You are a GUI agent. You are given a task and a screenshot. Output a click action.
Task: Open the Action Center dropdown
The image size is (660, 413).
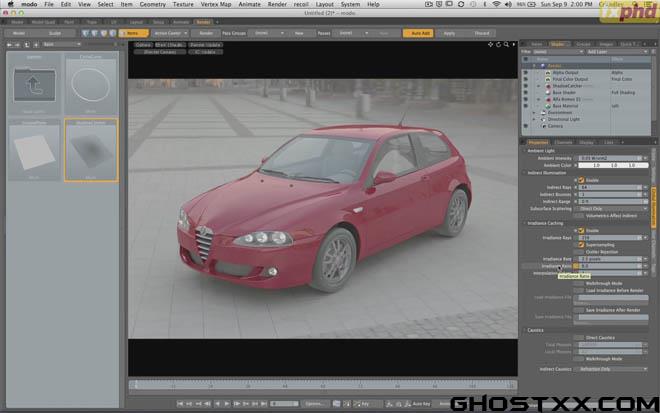click(170, 33)
